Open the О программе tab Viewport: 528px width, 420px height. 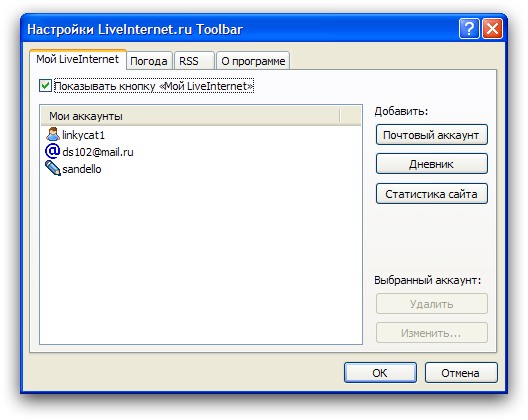point(253,61)
